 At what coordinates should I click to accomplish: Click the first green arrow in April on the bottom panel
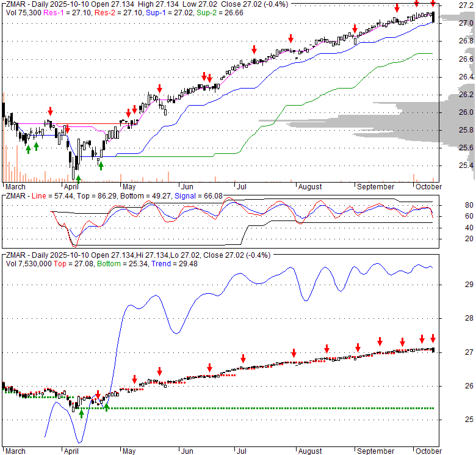(81, 413)
